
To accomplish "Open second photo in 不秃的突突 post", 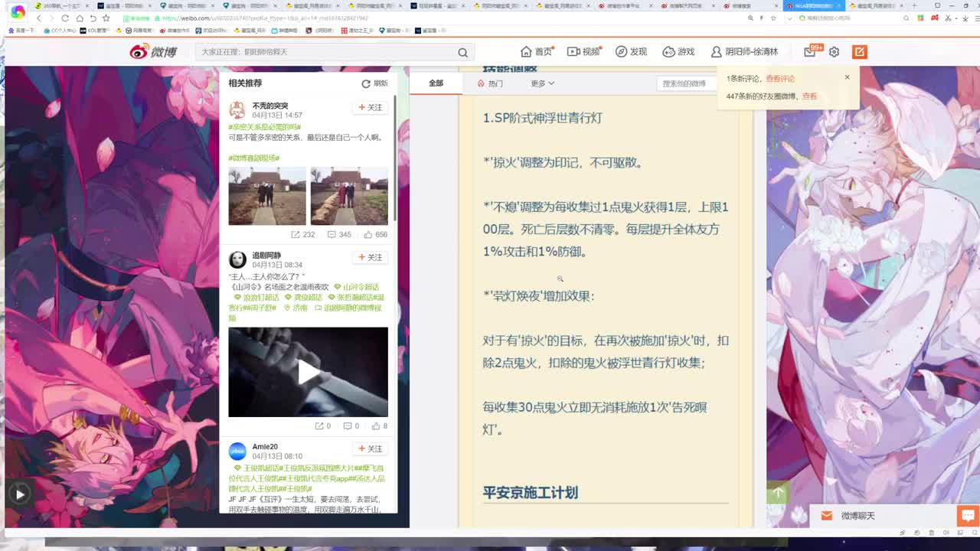I will [x=349, y=196].
